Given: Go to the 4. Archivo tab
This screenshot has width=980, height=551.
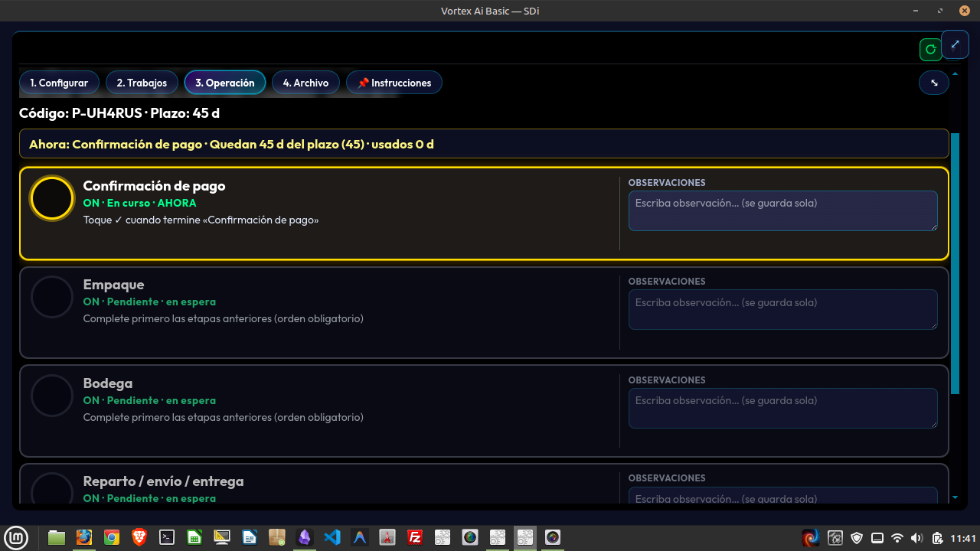Looking at the screenshot, I should click(x=305, y=83).
